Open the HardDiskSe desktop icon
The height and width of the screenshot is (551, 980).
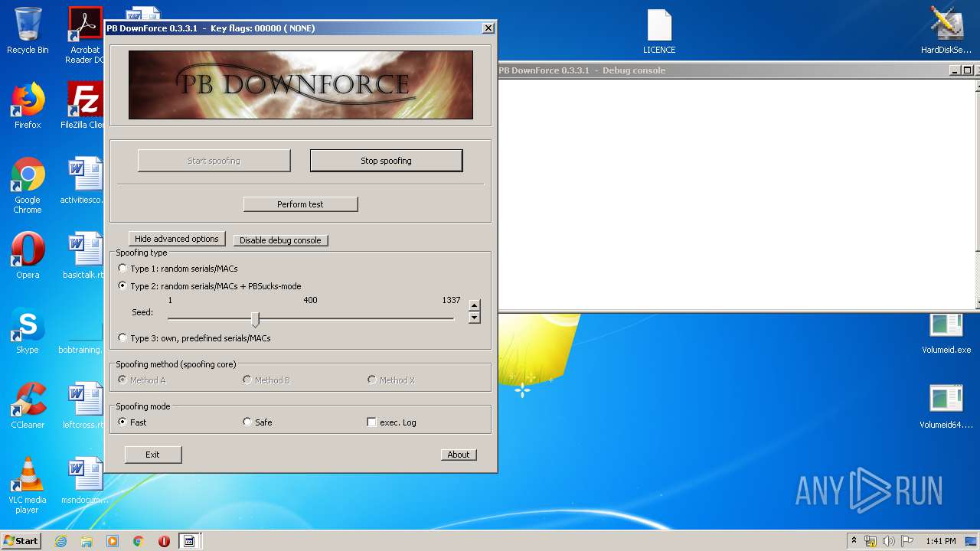point(946,31)
